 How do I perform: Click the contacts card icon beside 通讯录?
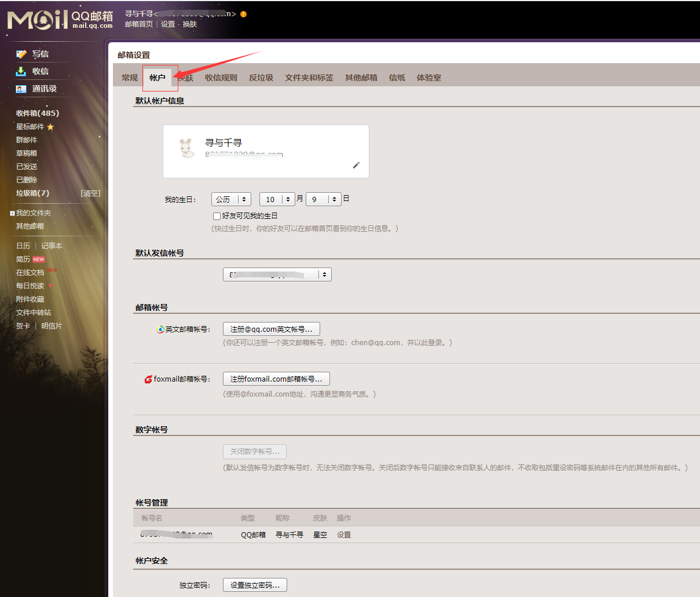point(21,89)
